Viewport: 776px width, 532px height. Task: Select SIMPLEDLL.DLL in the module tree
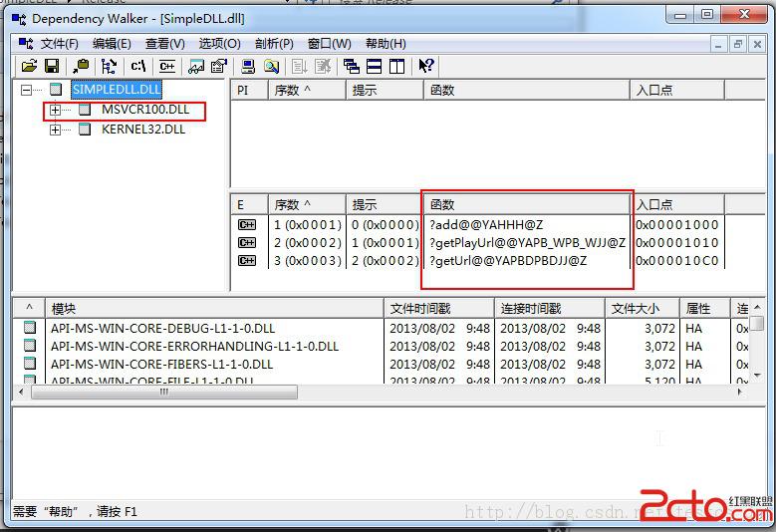(117, 90)
